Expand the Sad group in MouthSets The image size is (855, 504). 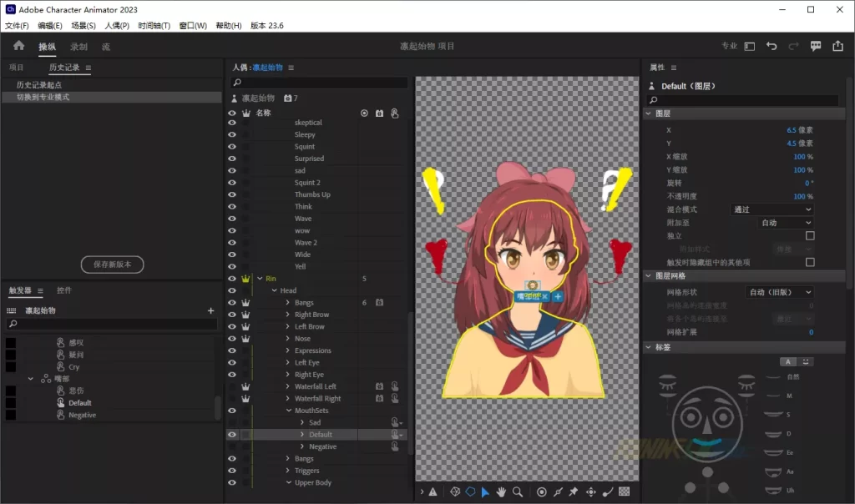click(x=302, y=423)
